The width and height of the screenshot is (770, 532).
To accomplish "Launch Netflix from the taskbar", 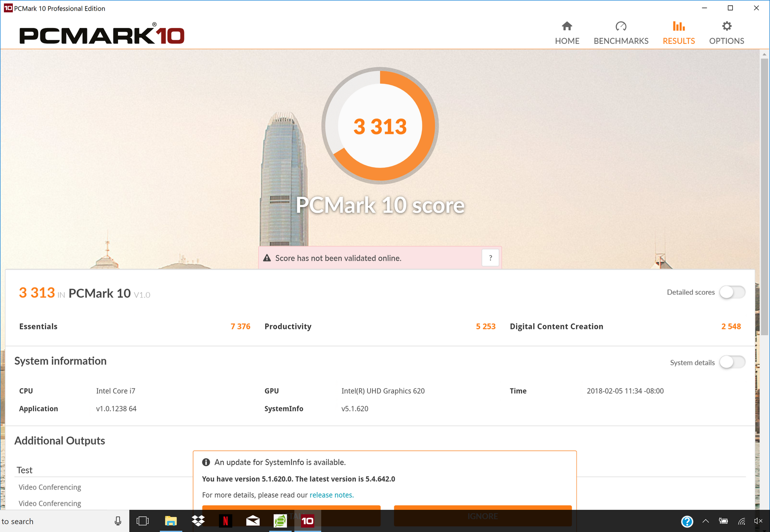I will tap(225, 521).
